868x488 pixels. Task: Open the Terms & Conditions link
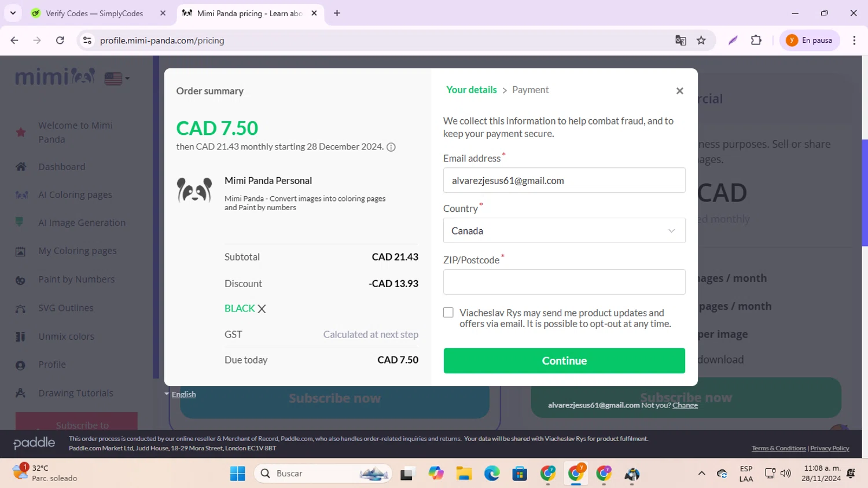click(778, 448)
